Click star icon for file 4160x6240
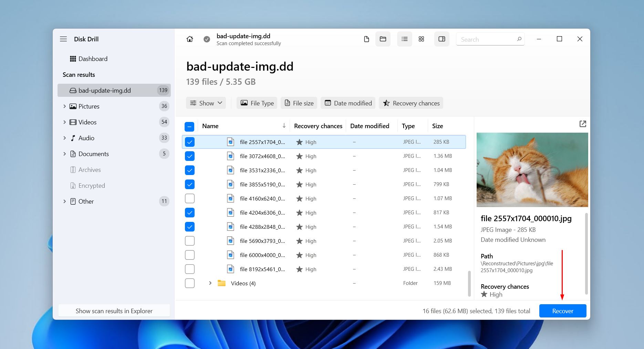The image size is (644, 349). (x=300, y=198)
